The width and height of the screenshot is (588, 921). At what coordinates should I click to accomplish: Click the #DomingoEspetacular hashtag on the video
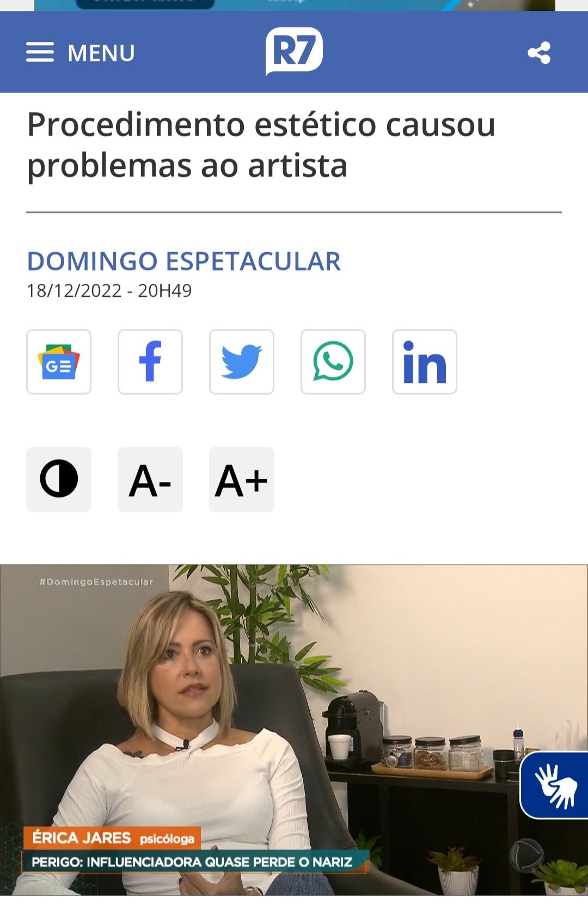click(x=96, y=582)
